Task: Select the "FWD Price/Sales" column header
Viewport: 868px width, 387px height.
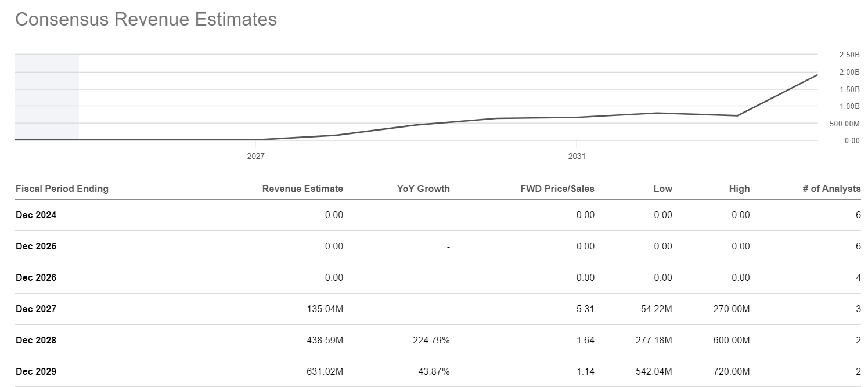Action: click(x=557, y=189)
